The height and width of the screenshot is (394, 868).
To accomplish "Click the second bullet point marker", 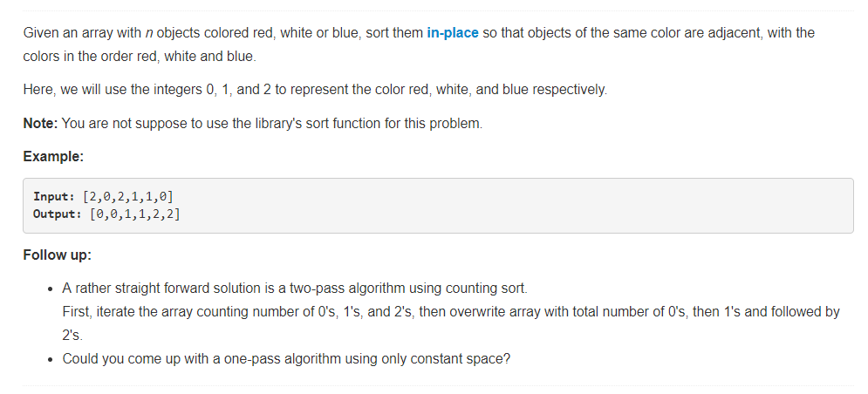I will [x=51, y=360].
